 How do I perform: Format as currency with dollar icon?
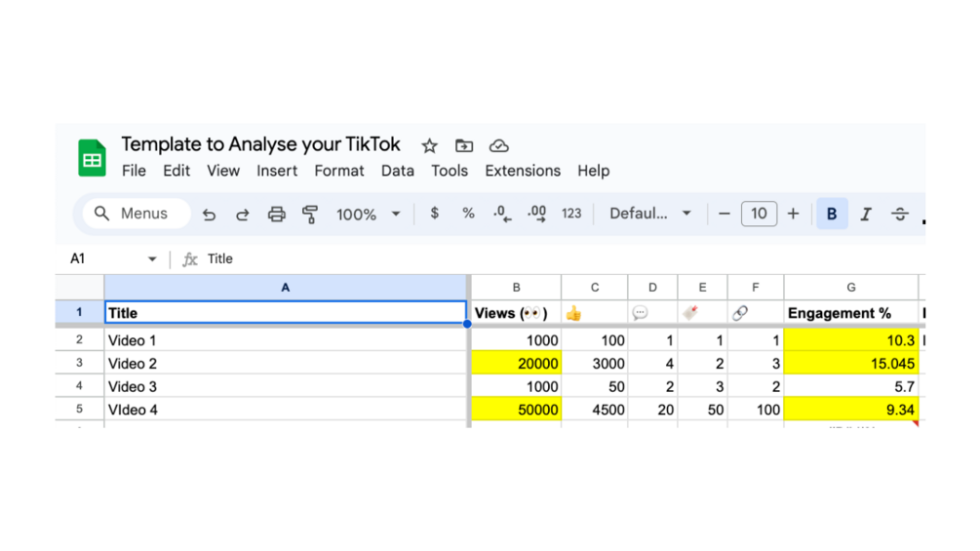(x=434, y=214)
